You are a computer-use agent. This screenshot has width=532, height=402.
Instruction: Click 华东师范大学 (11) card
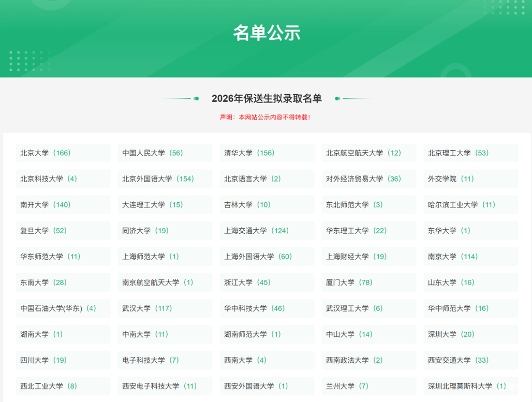coord(63,257)
